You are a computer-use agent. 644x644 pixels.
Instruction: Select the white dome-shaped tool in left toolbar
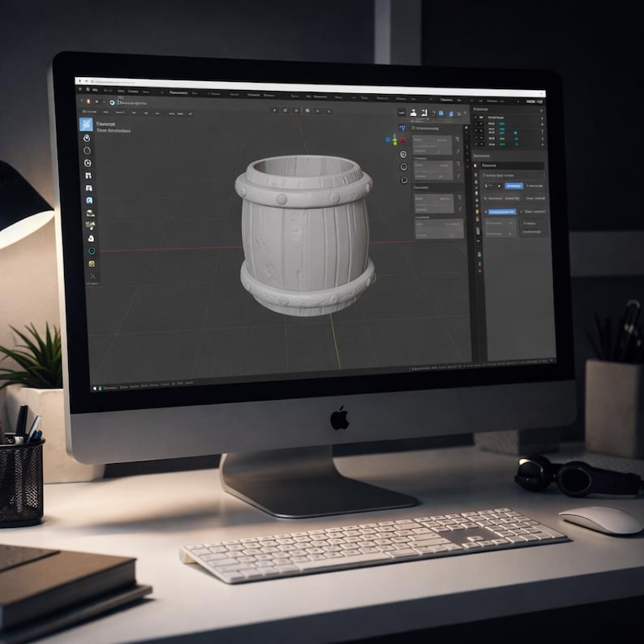click(x=90, y=213)
